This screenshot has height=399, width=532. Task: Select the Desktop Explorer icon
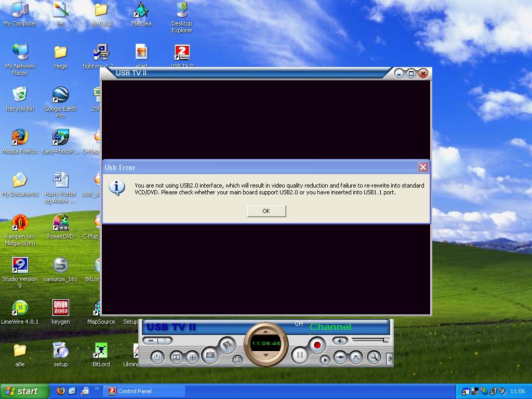click(x=182, y=17)
